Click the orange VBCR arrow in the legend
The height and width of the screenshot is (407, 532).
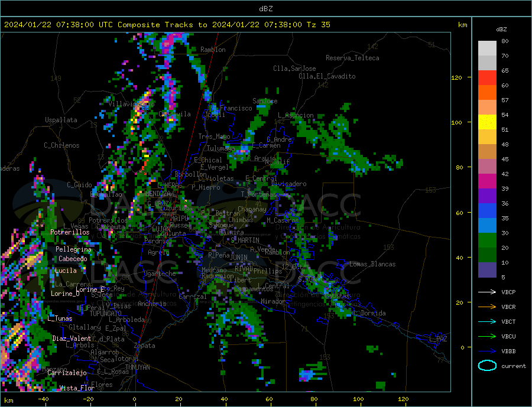pyautogui.click(x=487, y=307)
